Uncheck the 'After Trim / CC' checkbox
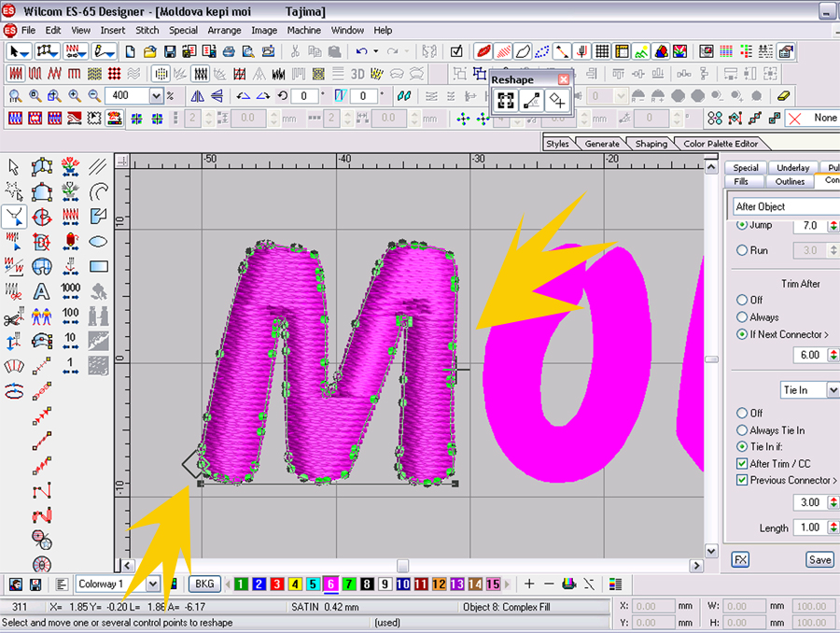The width and height of the screenshot is (840, 633). (743, 464)
